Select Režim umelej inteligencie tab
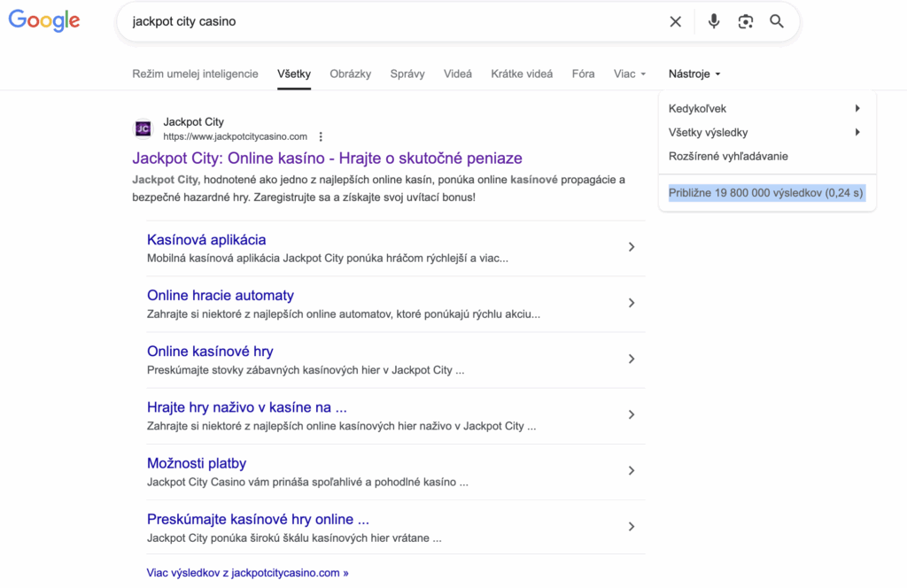This screenshot has width=907, height=588. (195, 73)
